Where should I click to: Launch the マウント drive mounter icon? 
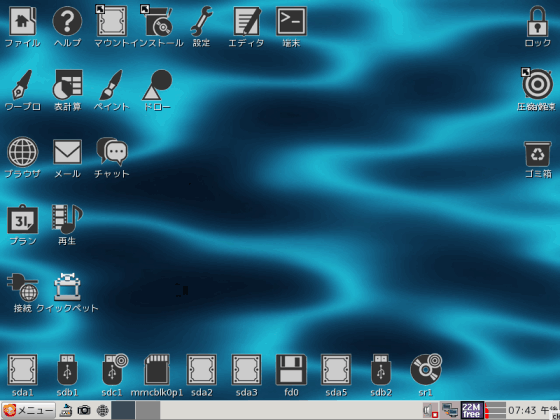(112, 21)
